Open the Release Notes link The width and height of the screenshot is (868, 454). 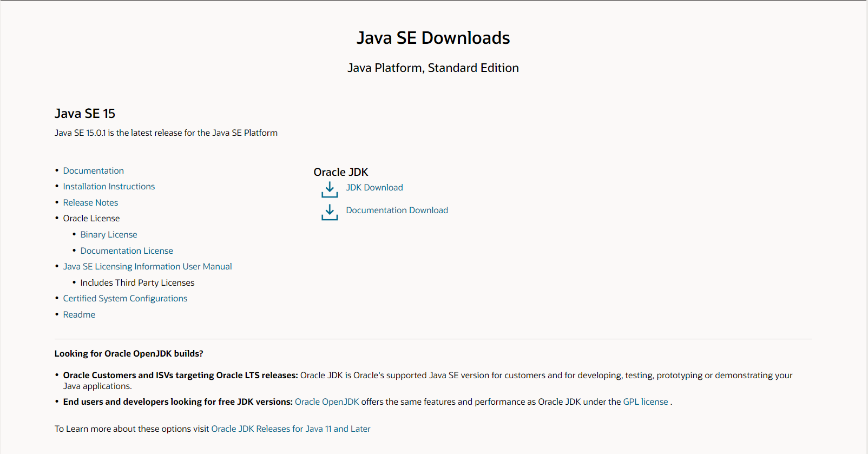90,202
